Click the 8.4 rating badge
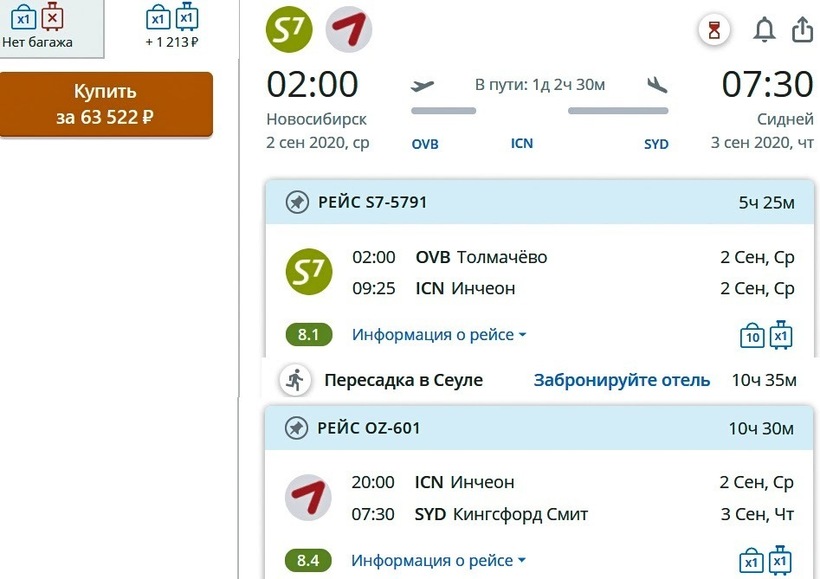 pyautogui.click(x=308, y=561)
